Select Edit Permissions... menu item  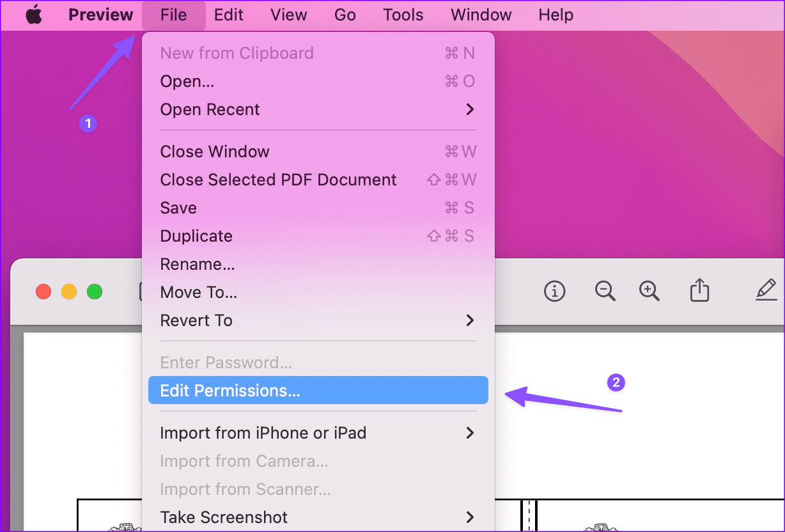click(318, 391)
